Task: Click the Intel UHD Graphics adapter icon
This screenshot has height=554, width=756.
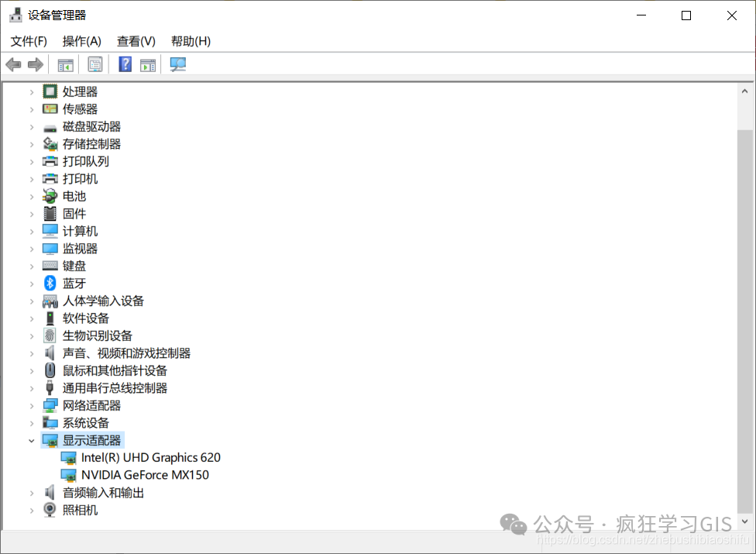Action: [68, 458]
